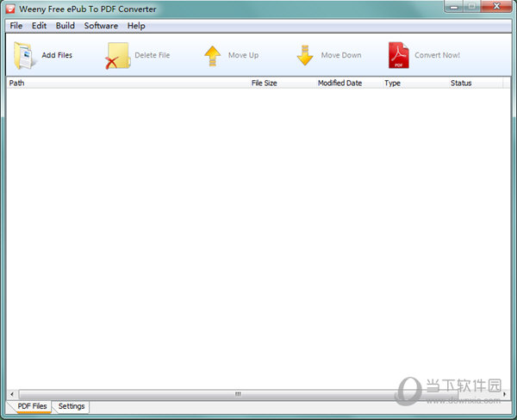Screen dimensions: 517x420
Task: Click the Delete File icon with red X
Action: [117, 56]
